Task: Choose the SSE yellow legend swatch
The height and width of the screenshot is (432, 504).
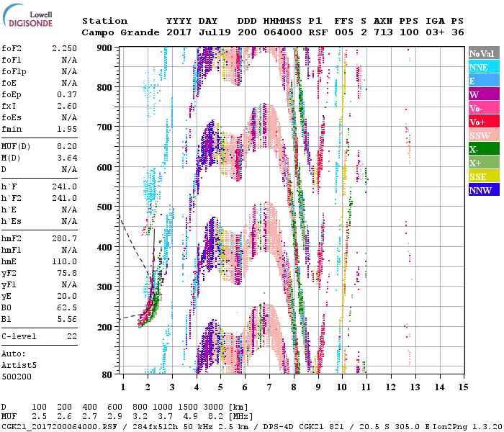Action: 483,176
